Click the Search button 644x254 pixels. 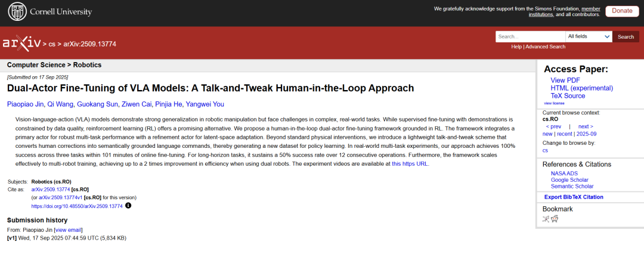click(x=626, y=36)
